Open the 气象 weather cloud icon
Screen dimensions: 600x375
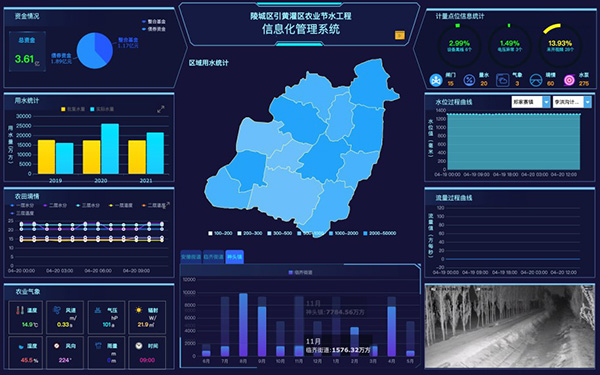pyautogui.click(x=502, y=80)
